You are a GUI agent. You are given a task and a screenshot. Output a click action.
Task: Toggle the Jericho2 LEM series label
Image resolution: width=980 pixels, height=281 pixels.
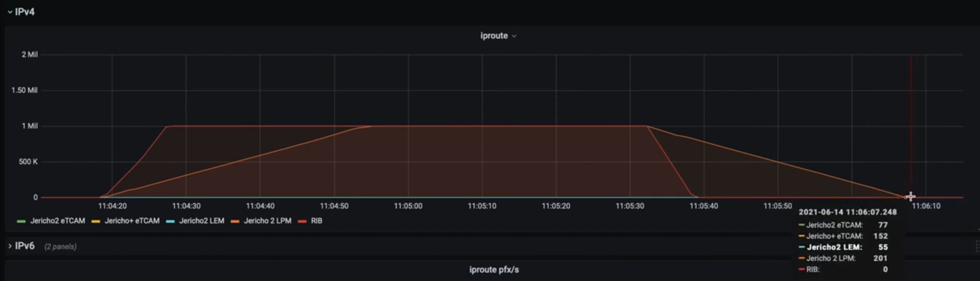(202, 221)
